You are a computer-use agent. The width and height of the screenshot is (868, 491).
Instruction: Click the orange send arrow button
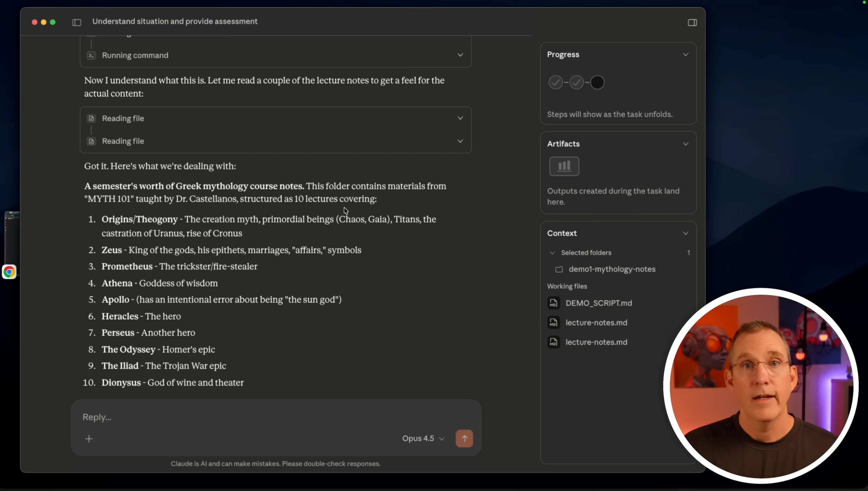tap(464, 438)
